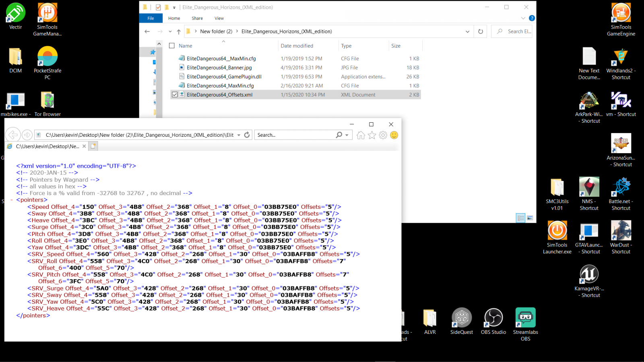Open the Vectir desktop shortcut
Image resolution: width=644 pixels, height=362 pixels.
tap(15, 16)
